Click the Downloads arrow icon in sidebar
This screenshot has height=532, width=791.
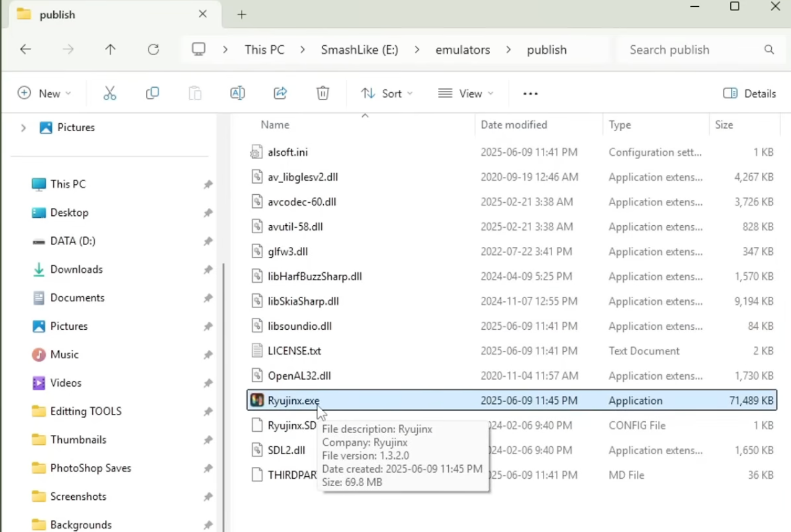point(38,269)
